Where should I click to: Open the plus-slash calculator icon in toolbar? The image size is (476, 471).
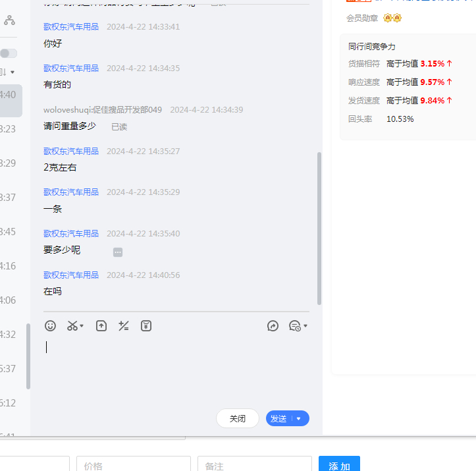(x=123, y=325)
